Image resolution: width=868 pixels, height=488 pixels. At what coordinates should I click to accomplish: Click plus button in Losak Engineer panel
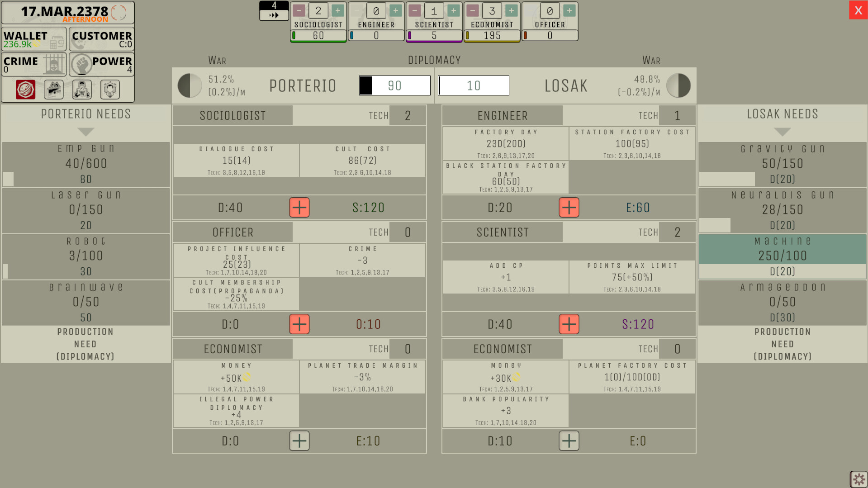tap(569, 208)
